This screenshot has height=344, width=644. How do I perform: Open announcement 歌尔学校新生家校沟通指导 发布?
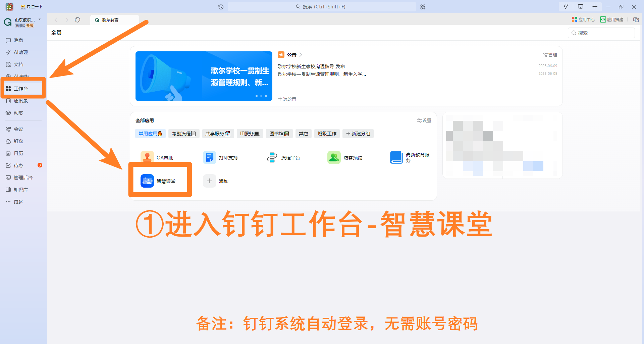[311, 66]
